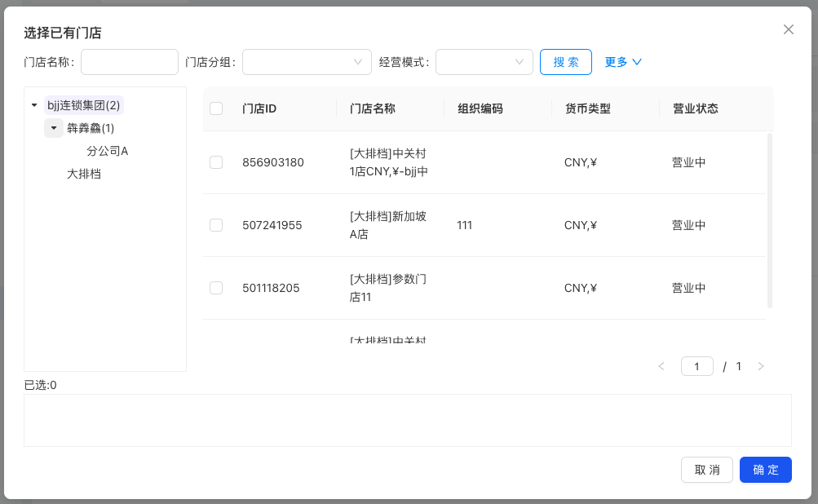The image size is (818, 504).
Task: Collapse the 犇羴鱻 node arrow
Action: (x=54, y=128)
